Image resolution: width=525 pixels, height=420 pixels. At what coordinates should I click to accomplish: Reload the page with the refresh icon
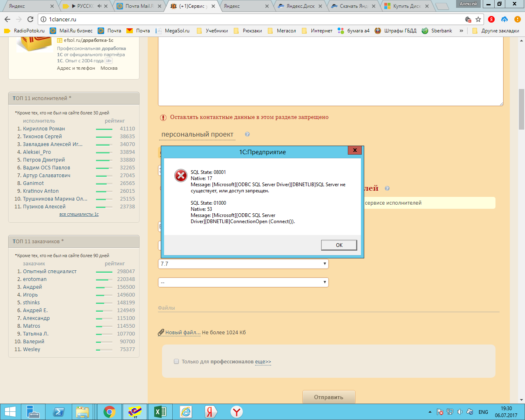pos(30,19)
